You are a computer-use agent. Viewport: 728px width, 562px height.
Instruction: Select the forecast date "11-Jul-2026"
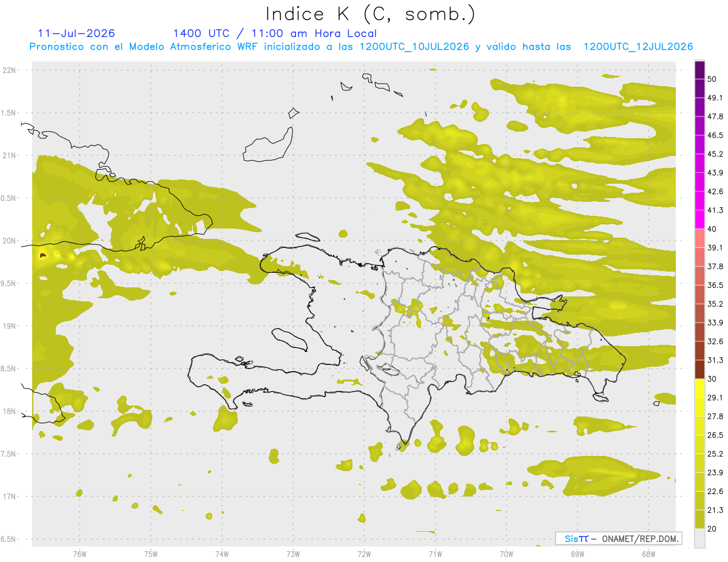76,33
